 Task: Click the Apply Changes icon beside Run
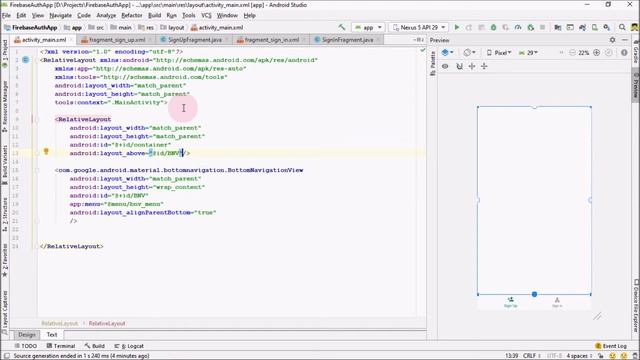pos(469,27)
